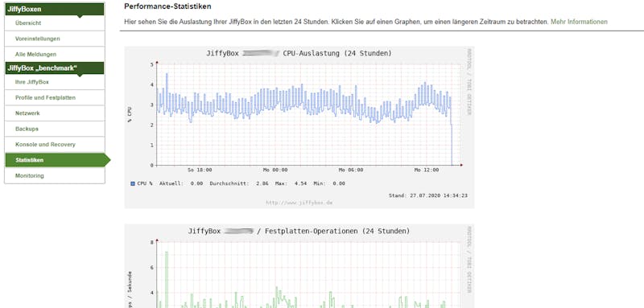Go to the Netzwerk section

tap(55, 113)
